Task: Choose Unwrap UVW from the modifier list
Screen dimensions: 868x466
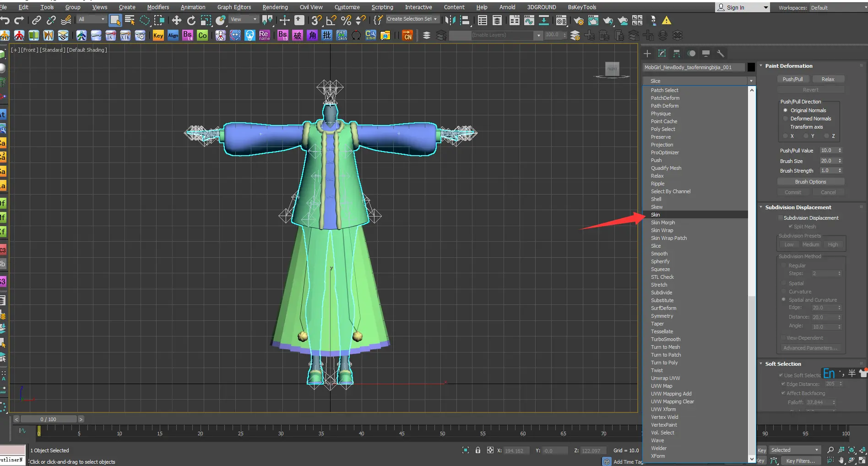Action: [695, 378]
